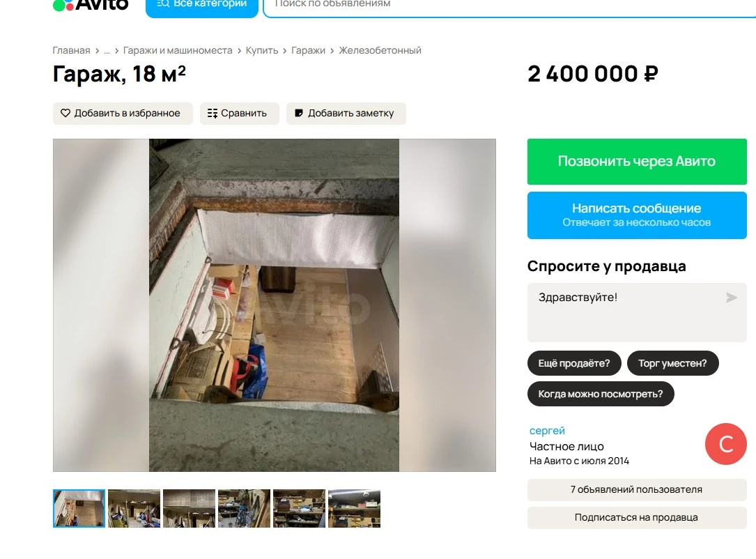The height and width of the screenshot is (559, 756).
Task: Open the Гаражи и машиноместа breadcrumb
Action: point(178,50)
